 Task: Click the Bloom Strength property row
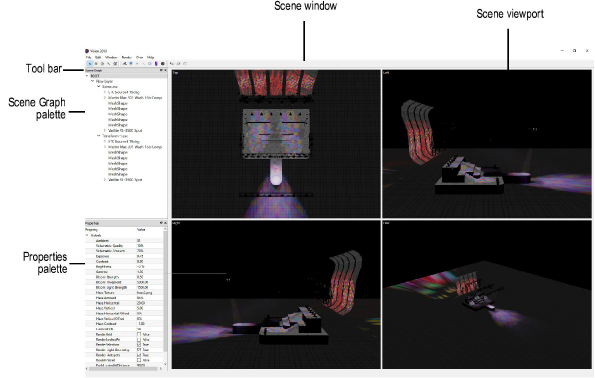(x=124, y=277)
